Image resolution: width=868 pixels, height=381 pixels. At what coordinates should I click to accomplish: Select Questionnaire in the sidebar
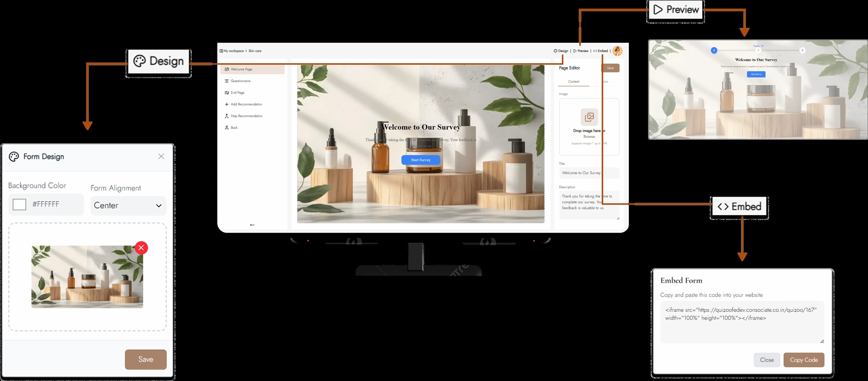(240, 81)
